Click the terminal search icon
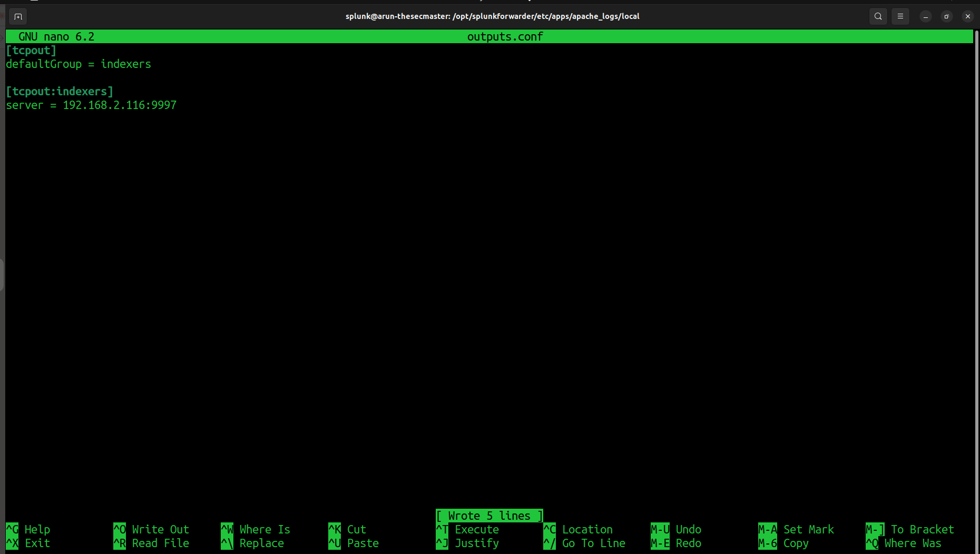 tap(878, 16)
